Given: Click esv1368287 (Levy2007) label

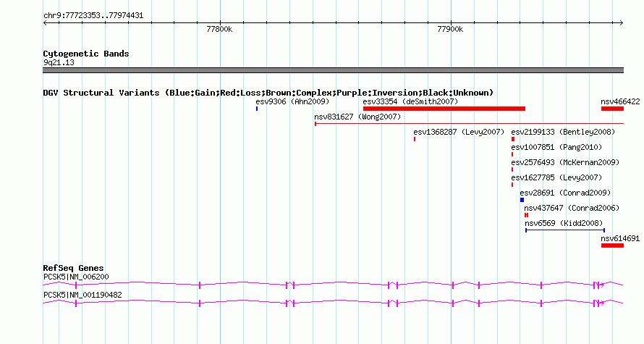Looking at the screenshot, I should click(x=459, y=132).
